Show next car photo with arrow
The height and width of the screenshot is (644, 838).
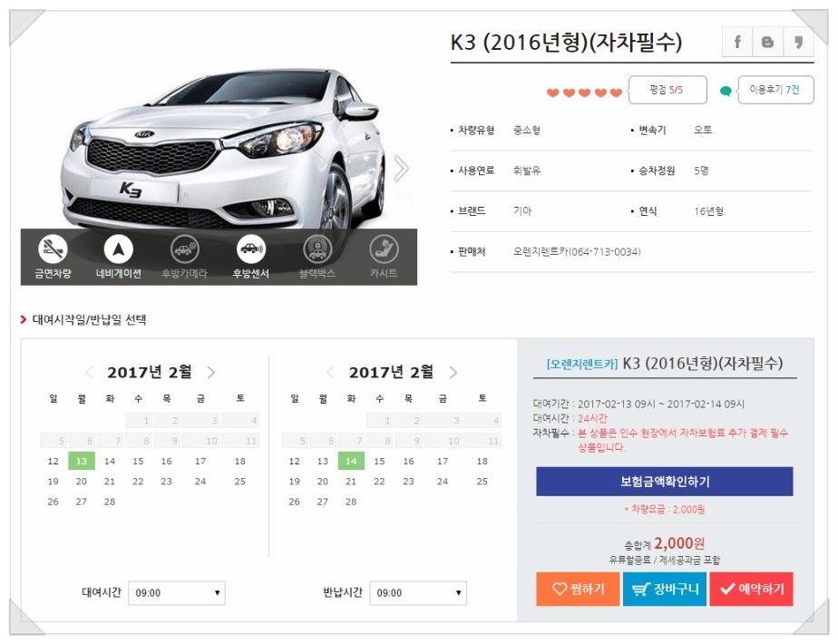click(x=402, y=169)
